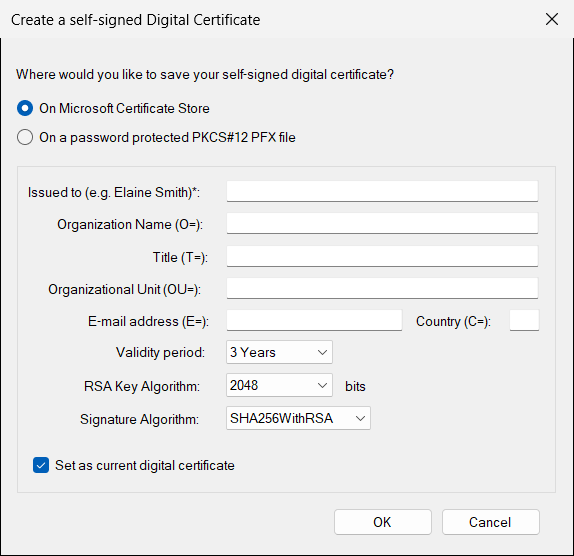Click the E-mail address (E=) field
Screen dimensions: 574x556
click(x=314, y=320)
